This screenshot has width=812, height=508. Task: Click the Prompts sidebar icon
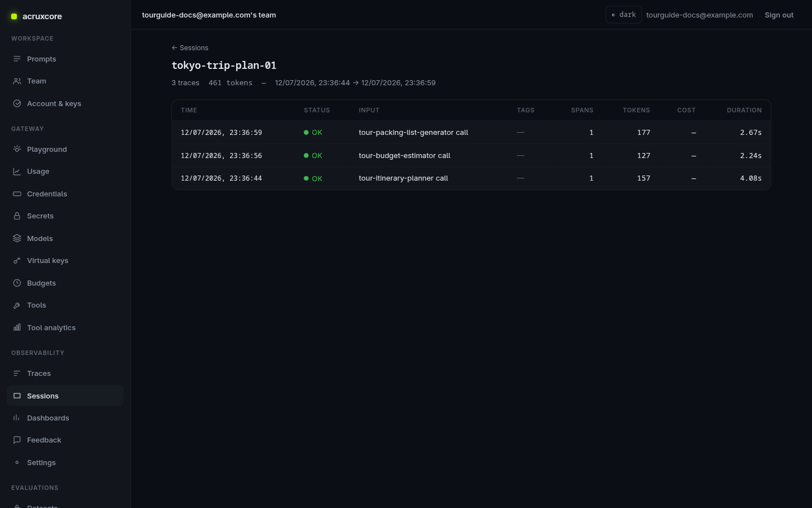coord(17,59)
